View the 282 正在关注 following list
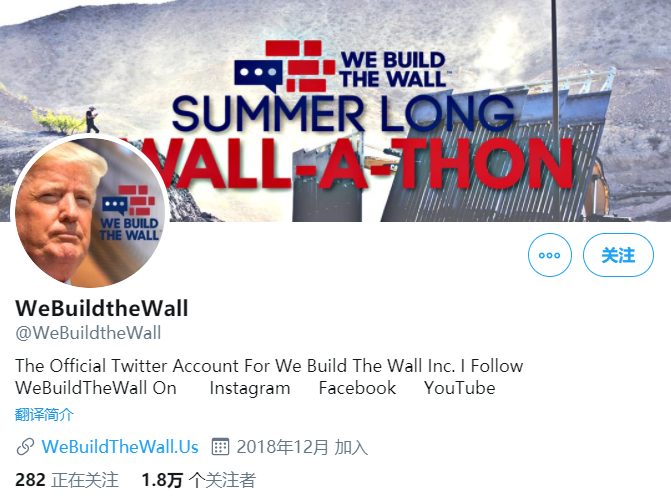 [67, 480]
